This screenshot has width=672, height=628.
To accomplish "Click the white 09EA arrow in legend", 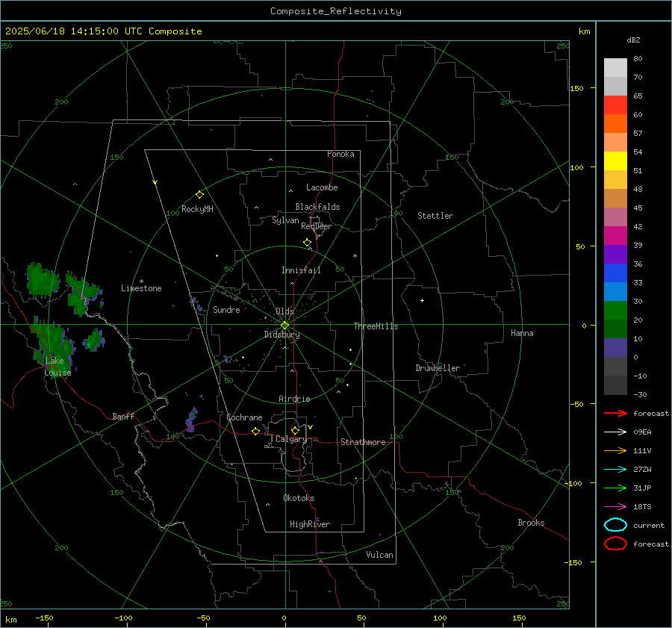I will pyautogui.click(x=615, y=432).
